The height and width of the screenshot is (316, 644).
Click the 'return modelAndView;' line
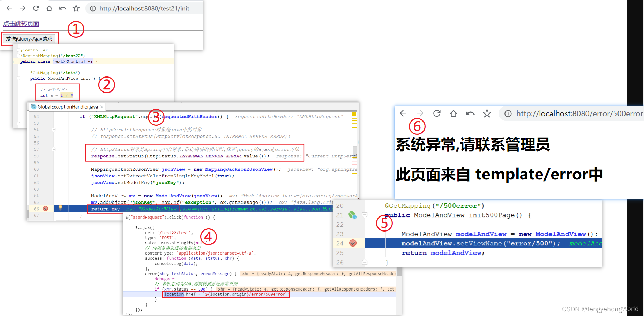tap(443, 253)
